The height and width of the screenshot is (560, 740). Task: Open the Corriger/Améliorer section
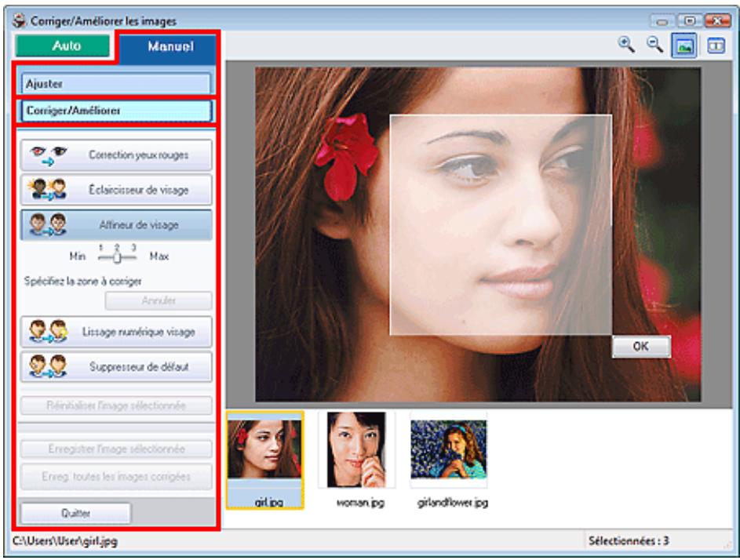click(116, 111)
